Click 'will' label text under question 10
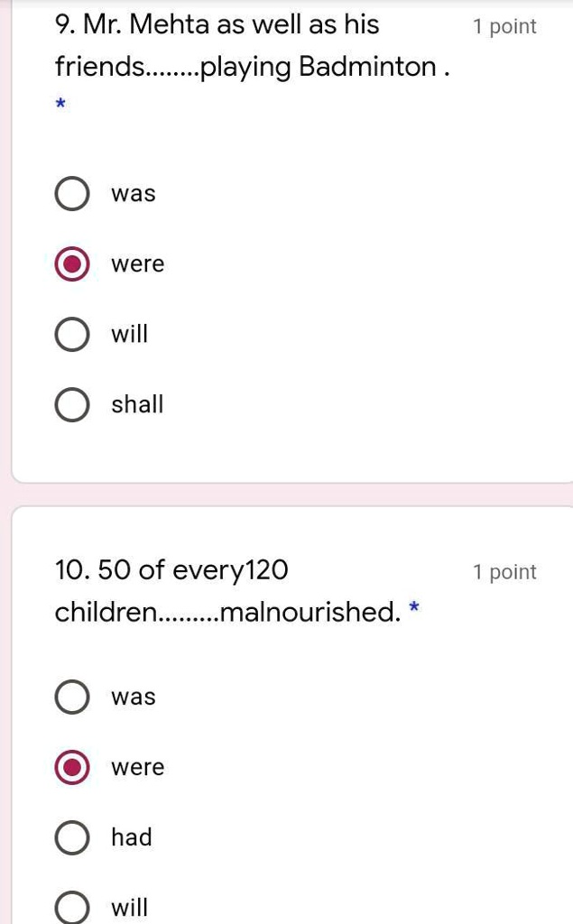573x924 pixels. tap(130, 908)
